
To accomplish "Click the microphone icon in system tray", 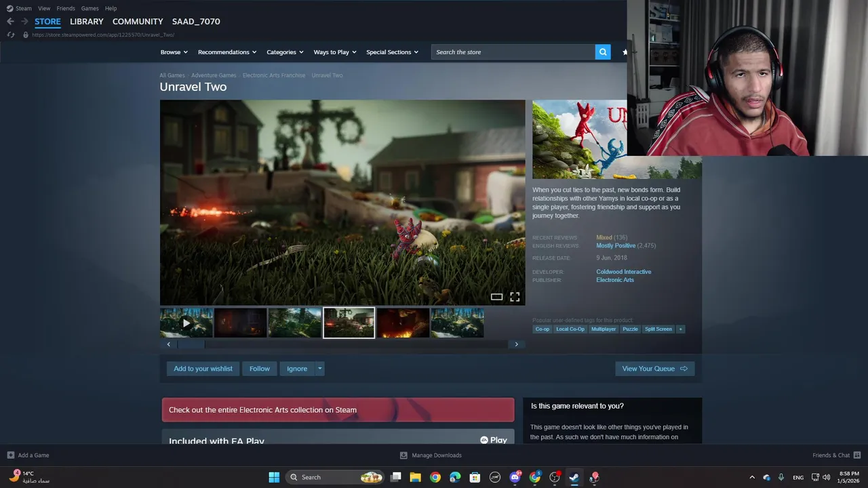I will (781, 477).
